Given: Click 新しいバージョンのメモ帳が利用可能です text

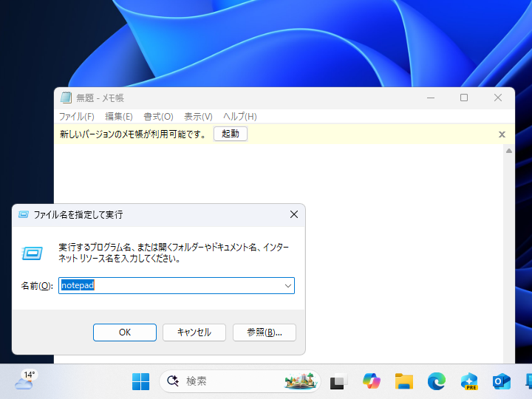Looking at the screenshot, I should pyautogui.click(x=133, y=134).
